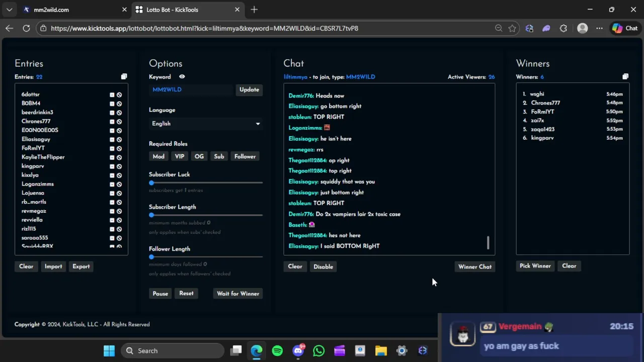Toggle Sub required role
Screen dimensions: 644x362
(219, 156)
